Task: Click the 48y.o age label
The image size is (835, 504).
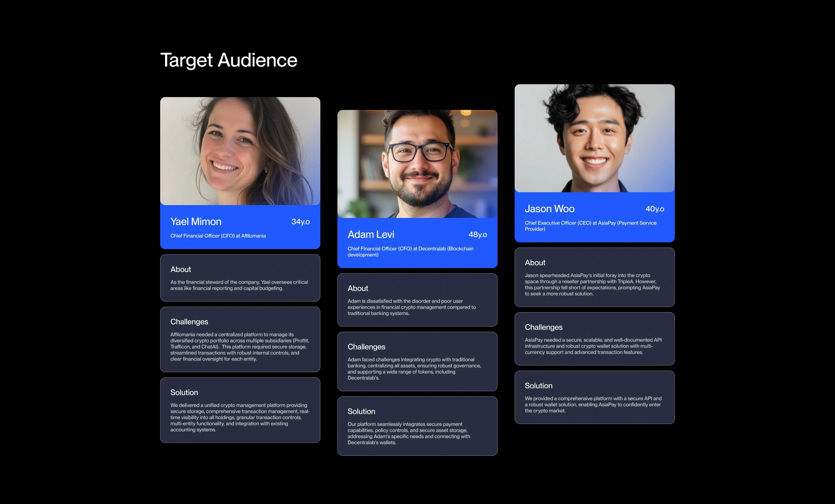Action: click(x=477, y=234)
